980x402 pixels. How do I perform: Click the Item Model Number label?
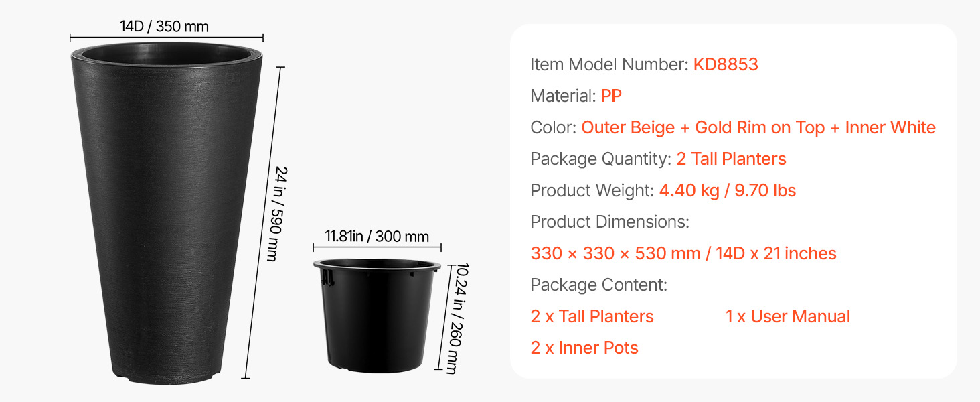tap(609, 64)
